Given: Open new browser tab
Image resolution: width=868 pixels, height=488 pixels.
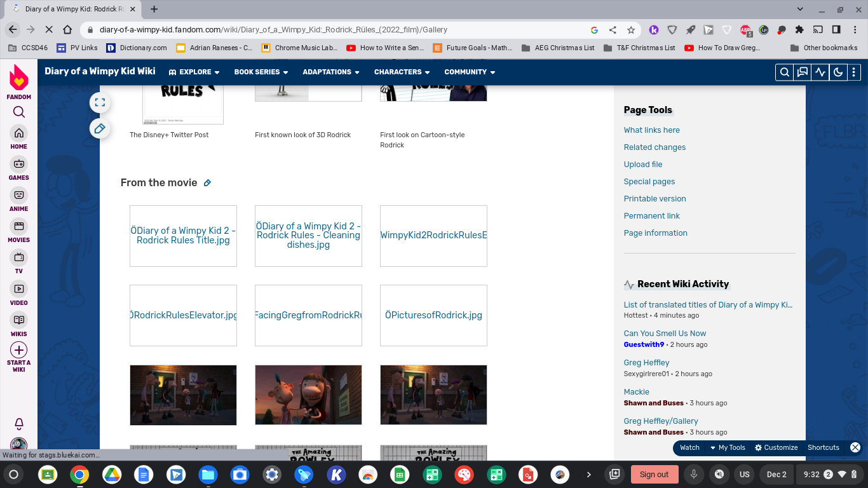Looking at the screenshot, I should pos(154,9).
